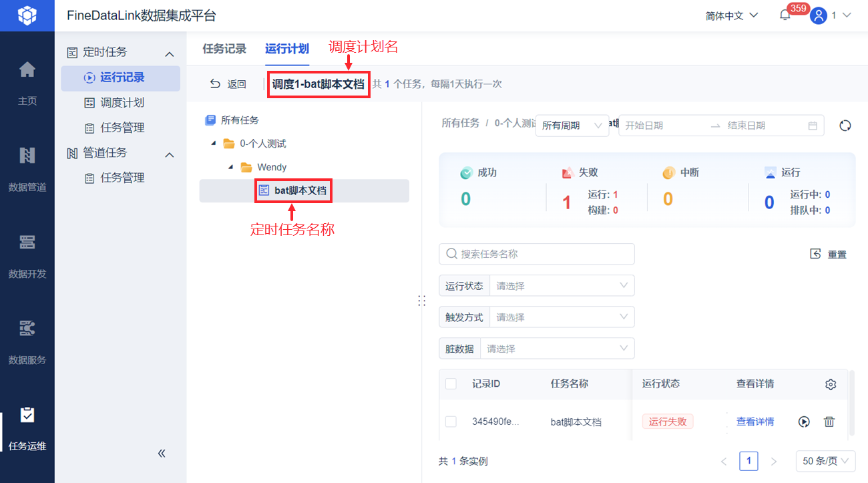Open the 脏数据 select dropdown
The image size is (868, 483).
pyautogui.click(x=557, y=348)
